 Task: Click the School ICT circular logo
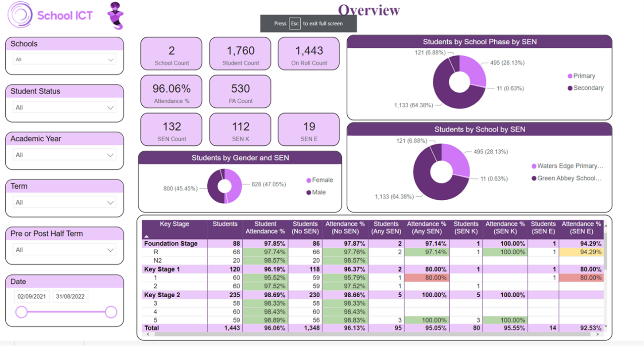pyautogui.click(x=20, y=15)
